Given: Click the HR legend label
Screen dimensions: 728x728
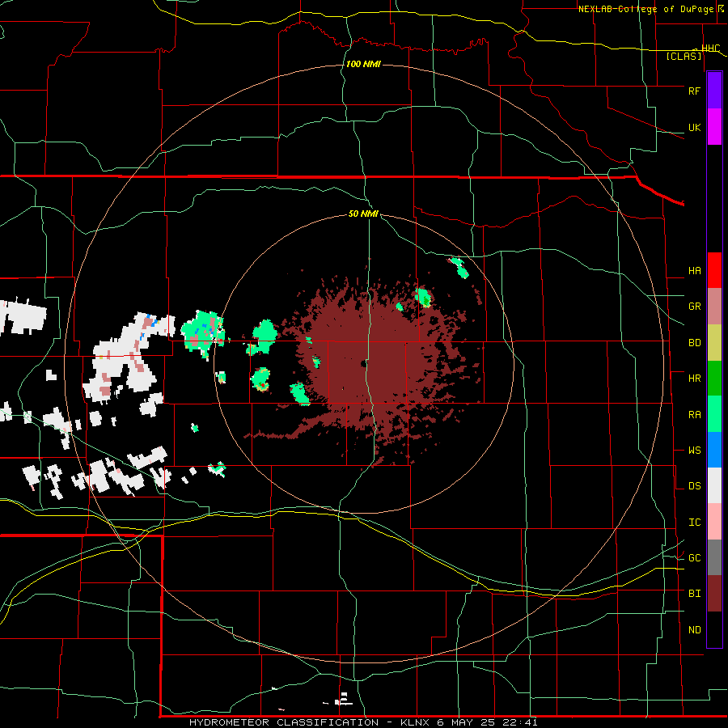Looking at the screenshot, I should (x=694, y=379).
